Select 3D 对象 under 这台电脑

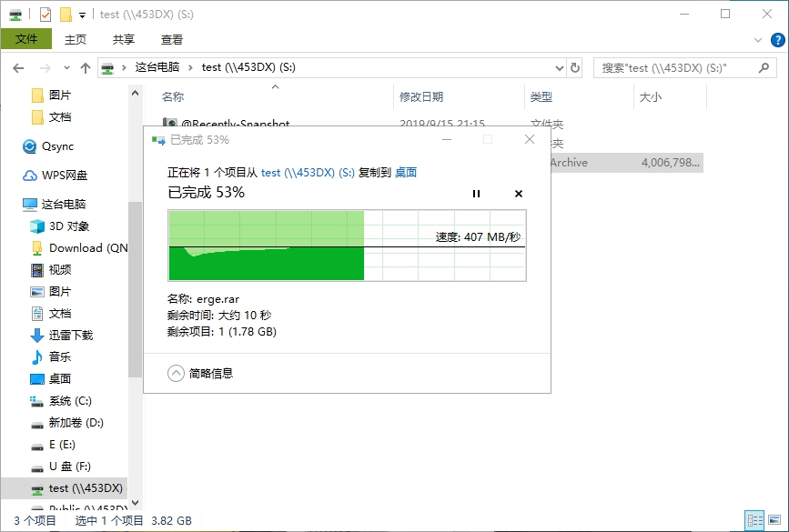pos(63,226)
